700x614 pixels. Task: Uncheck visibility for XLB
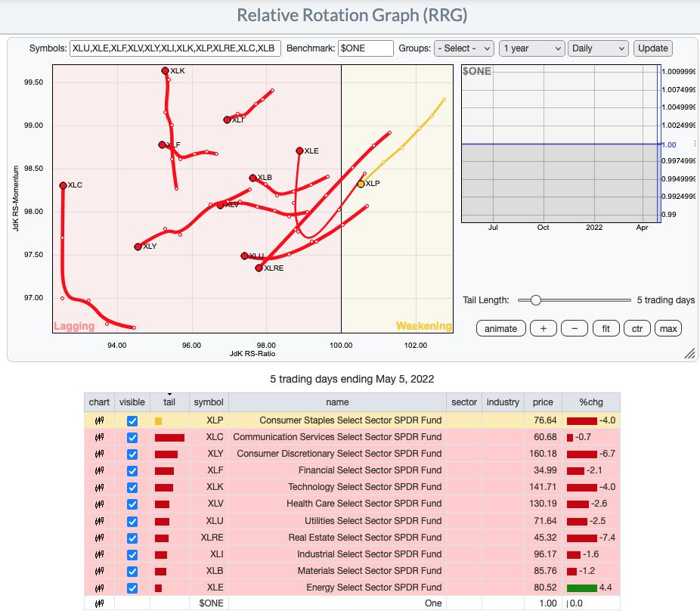[x=132, y=571]
